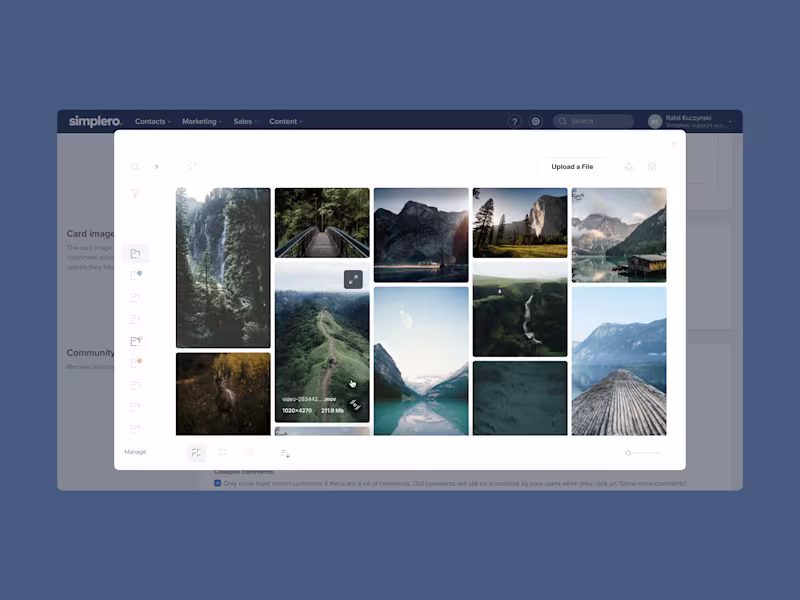Close the file picker dialog

(x=673, y=145)
